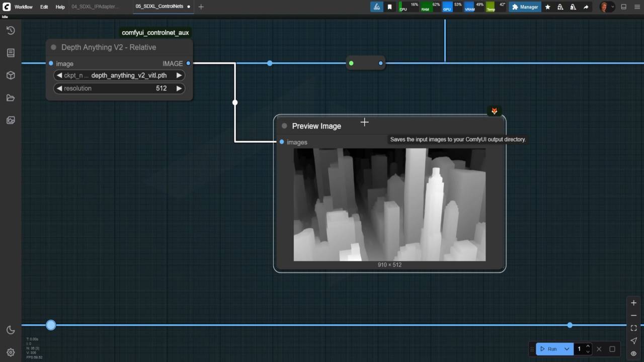Create a new workflow with the plus button
The image size is (644, 362).
pos(201,7)
